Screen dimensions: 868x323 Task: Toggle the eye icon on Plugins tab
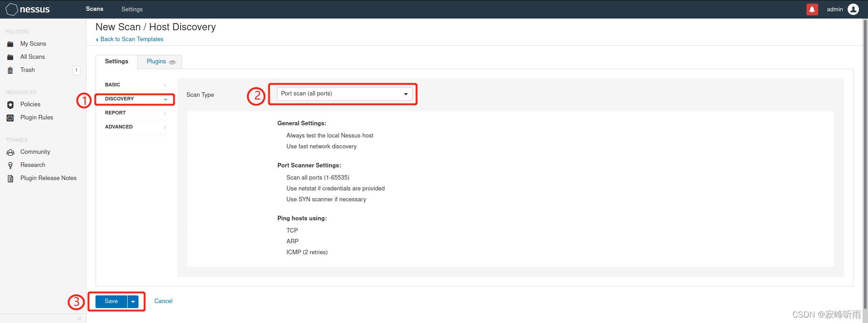click(172, 62)
